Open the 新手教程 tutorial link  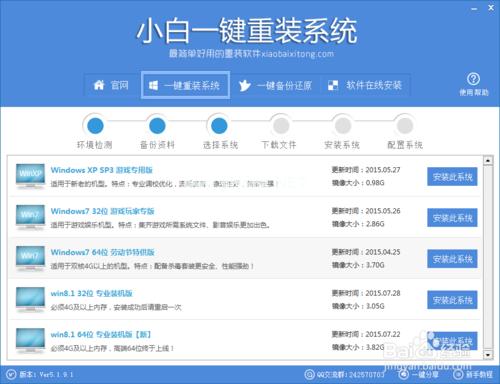pyautogui.click(x=474, y=374)
